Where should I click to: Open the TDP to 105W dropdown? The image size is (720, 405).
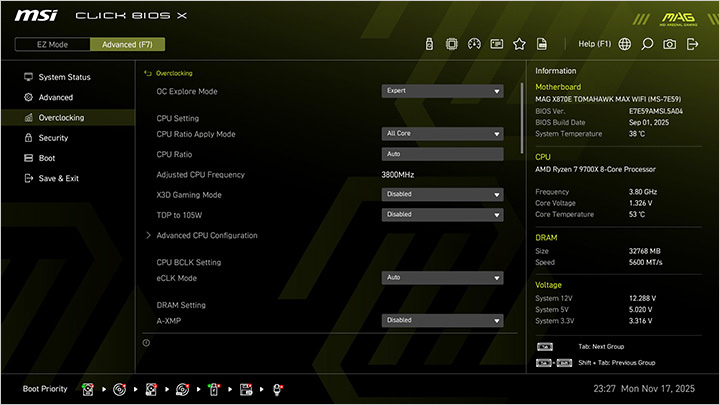442,214
